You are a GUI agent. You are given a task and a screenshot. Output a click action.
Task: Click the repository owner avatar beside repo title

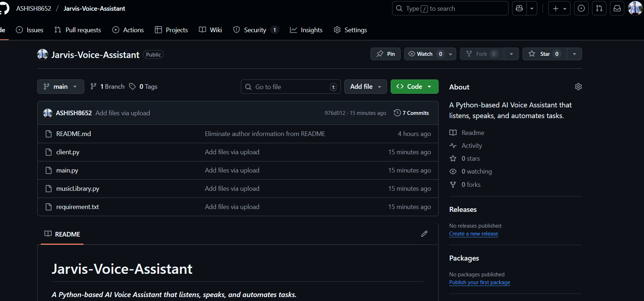43,54
